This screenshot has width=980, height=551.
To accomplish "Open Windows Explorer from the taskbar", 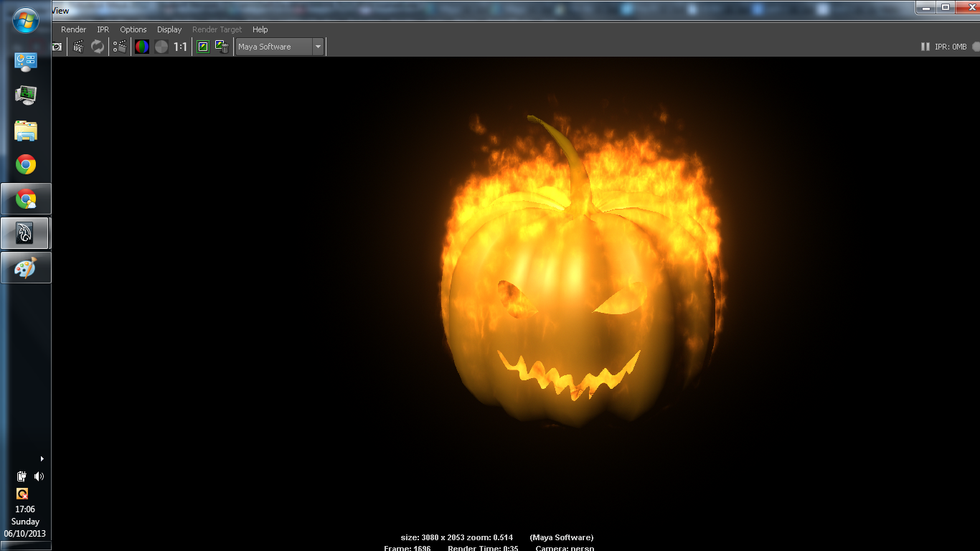I will coord(26,131).
